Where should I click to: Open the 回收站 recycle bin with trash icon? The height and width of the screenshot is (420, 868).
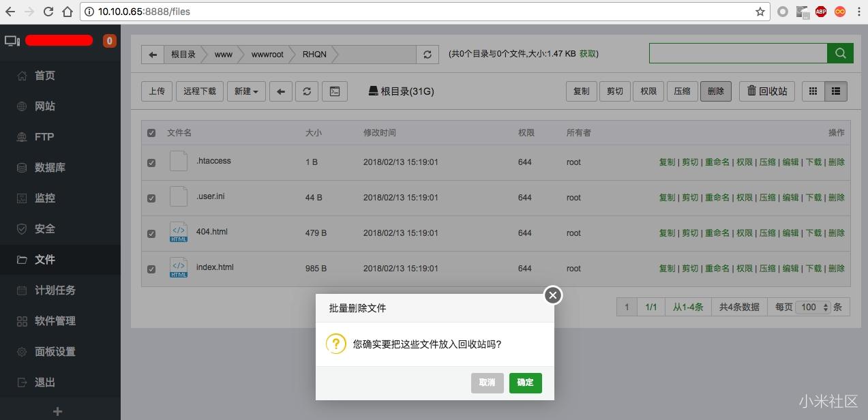[x=766, y=91]
